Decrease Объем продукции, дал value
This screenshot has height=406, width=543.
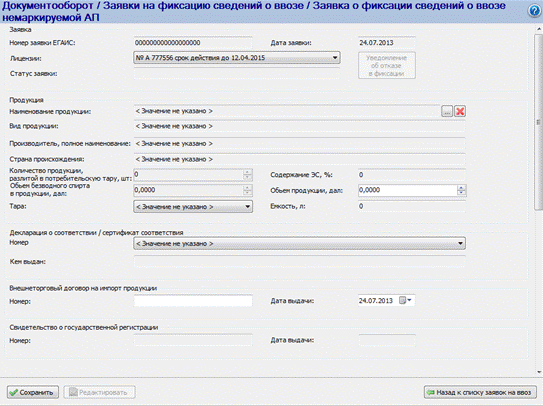coord(462,193)
